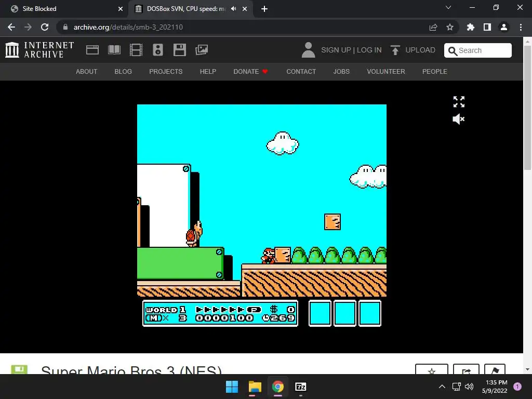This screenshot has width=532, height=399.
Task: Open the Audio speaker icon
Action: click(158, 50)
